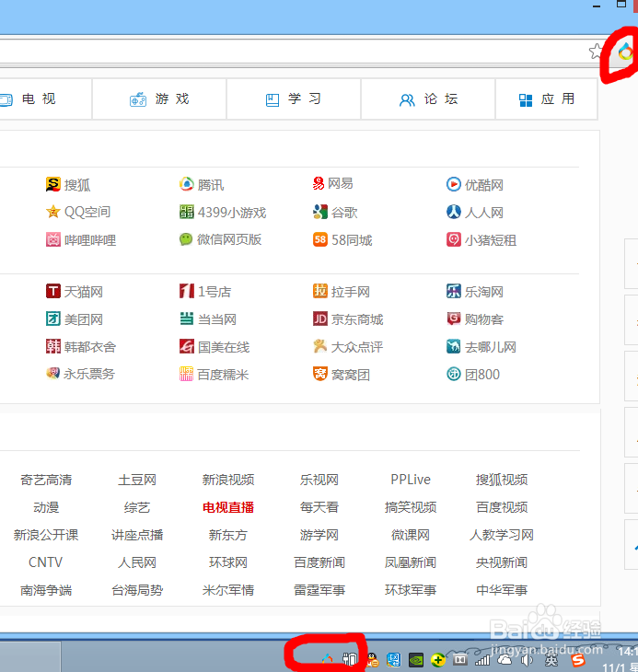Open the 百度新闻 link
Viewport: 638px width, 672px height.
319,562
